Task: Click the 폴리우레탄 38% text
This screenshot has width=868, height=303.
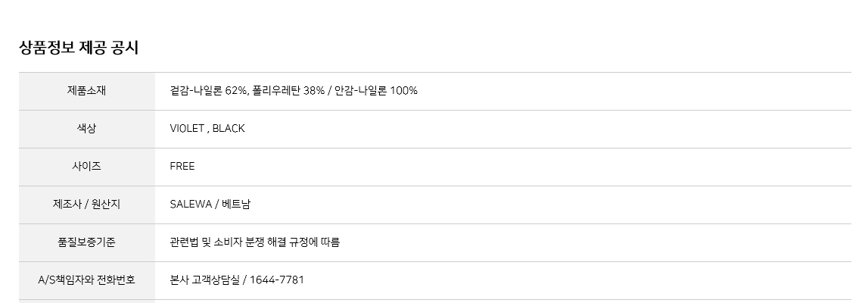Action: coord(288,91)
